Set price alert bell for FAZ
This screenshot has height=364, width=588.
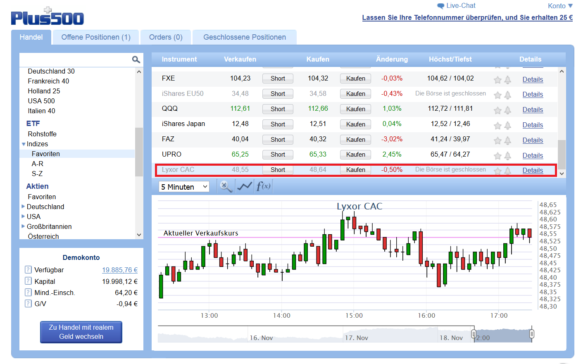(x=508, y=140)
